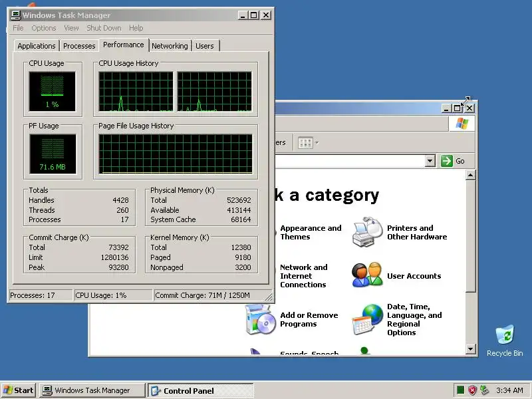The image size is (532, 399).
Task: Open the Shut Down menu
Action: click(x=104, y=28)
